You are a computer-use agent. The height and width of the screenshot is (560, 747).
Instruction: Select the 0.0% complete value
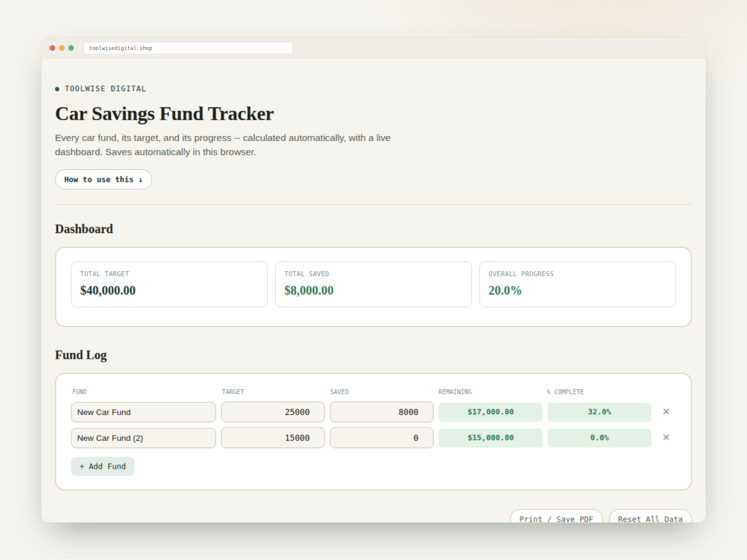pos(599,438)
